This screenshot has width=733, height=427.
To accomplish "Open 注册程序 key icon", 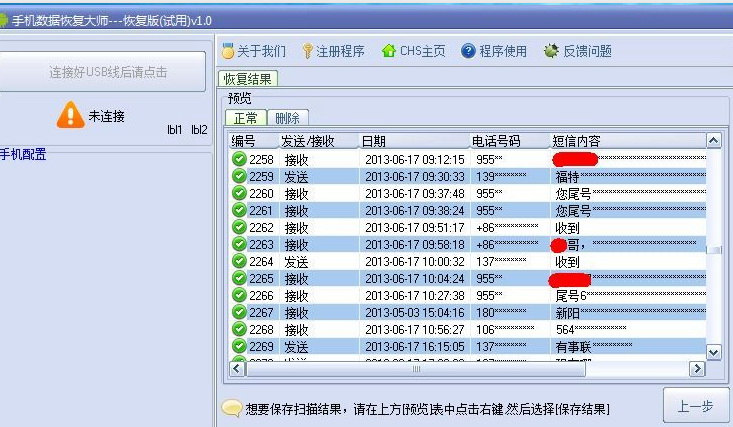I will [307, 51].
